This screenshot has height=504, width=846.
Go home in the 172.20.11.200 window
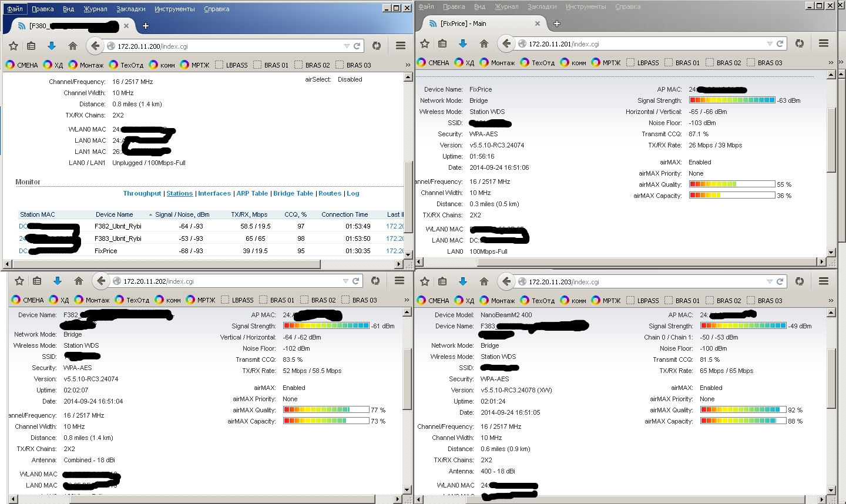(x=73, y=46)
